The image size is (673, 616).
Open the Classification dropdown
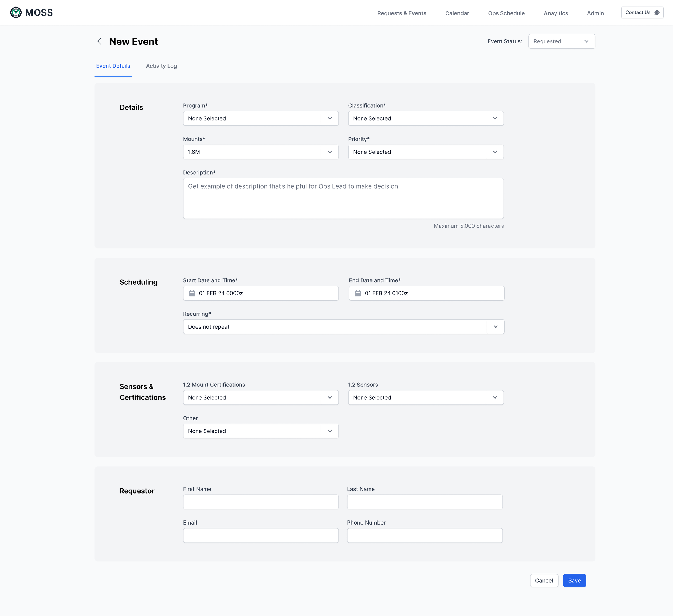426,118
